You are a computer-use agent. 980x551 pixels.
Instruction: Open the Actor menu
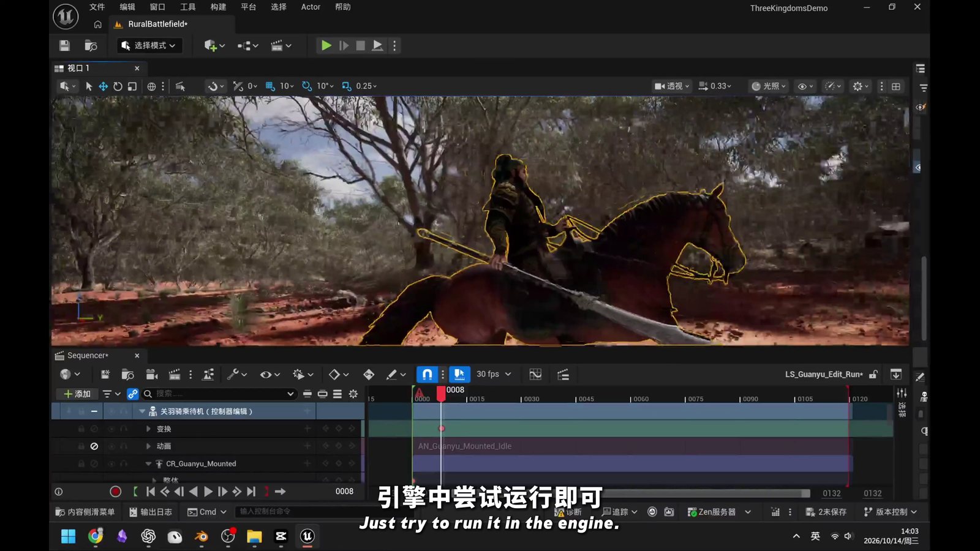click(311, 7)
